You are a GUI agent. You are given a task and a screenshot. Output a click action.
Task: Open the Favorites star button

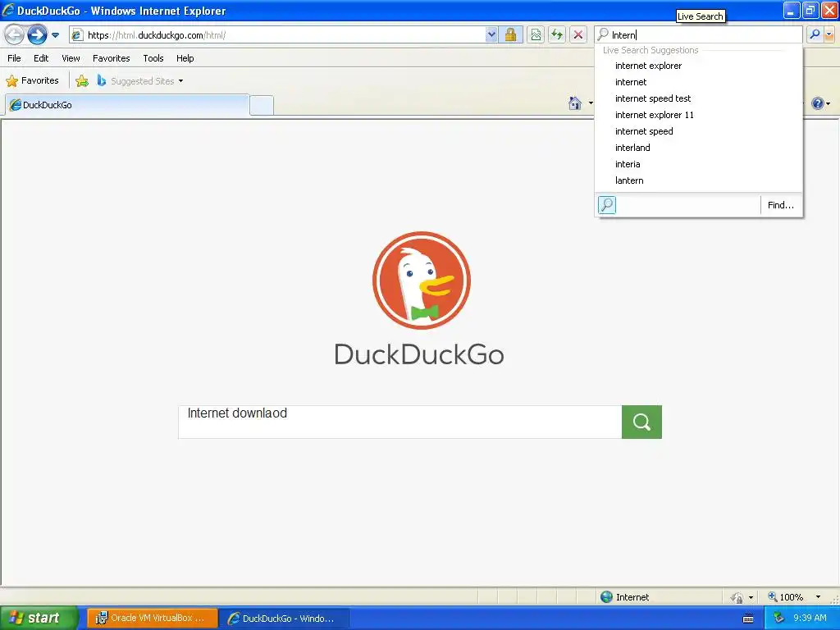[x=32, y=81]
